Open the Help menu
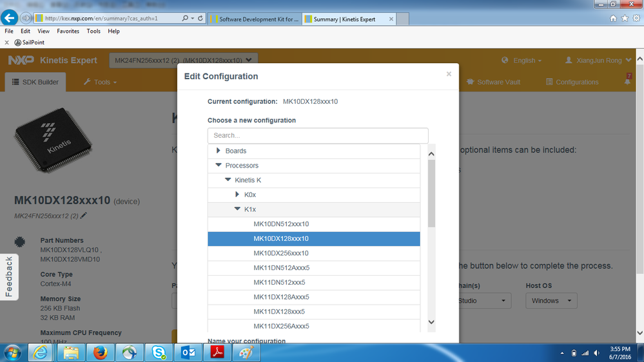This screenshot has height=362, width=644. coord(113,31)
